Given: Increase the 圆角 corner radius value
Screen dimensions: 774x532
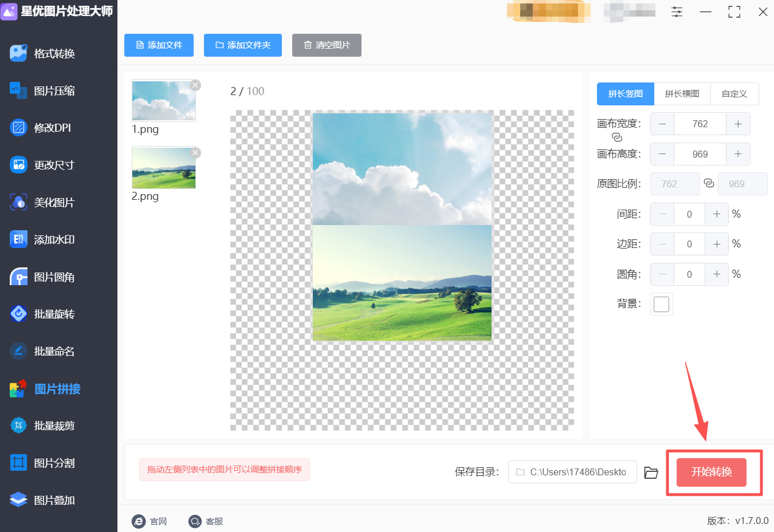Looking at the screenshot, I should coord(717,274).
